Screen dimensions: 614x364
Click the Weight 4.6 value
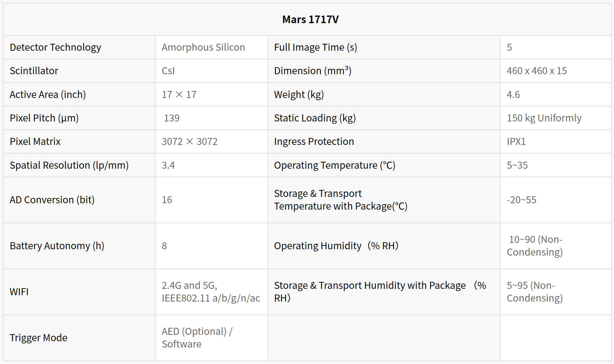513,94
